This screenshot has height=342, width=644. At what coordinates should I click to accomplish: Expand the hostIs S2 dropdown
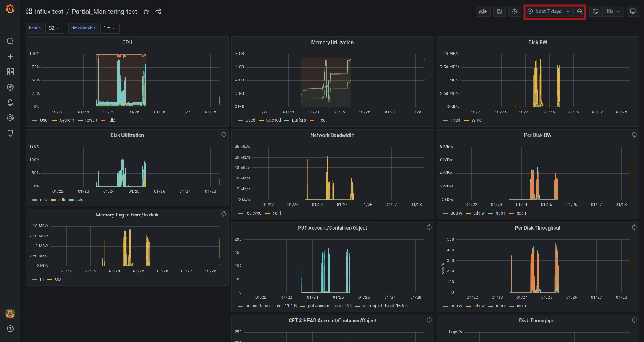54,28
